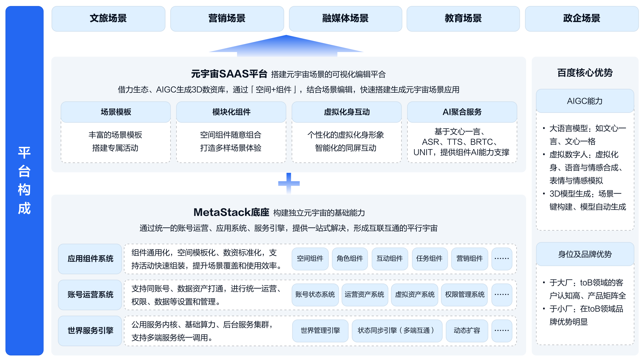Click the 动态扩容 chip

point(467,331)
